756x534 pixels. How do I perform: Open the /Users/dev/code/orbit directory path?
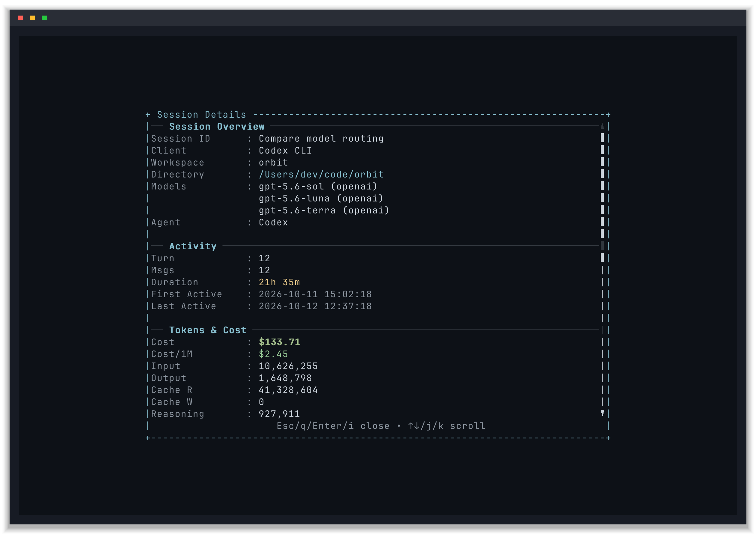click(x=321, y=175)
